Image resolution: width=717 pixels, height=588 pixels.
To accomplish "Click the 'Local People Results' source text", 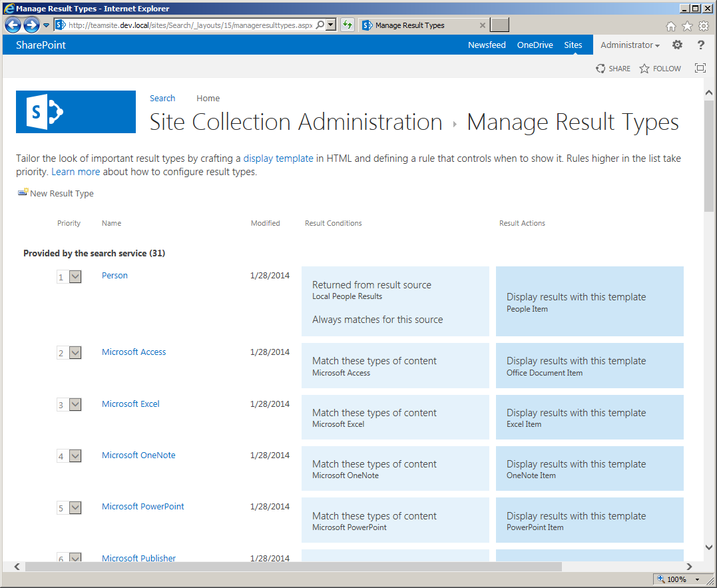I will click(347, 296).
